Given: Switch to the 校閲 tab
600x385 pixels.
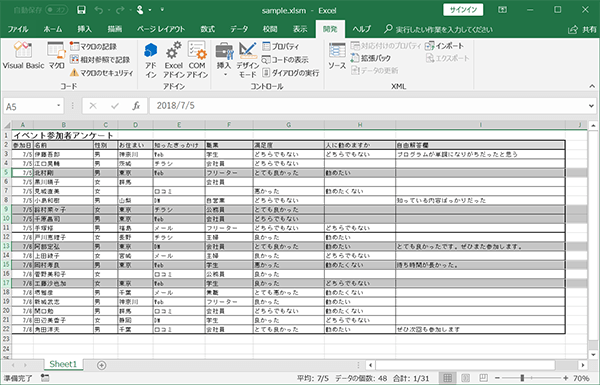Looking at the screenshot, I should tap(270, 29).
